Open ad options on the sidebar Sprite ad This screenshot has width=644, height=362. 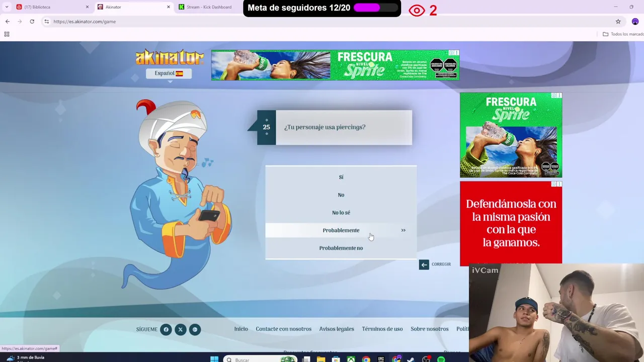[x=559, y=96]
